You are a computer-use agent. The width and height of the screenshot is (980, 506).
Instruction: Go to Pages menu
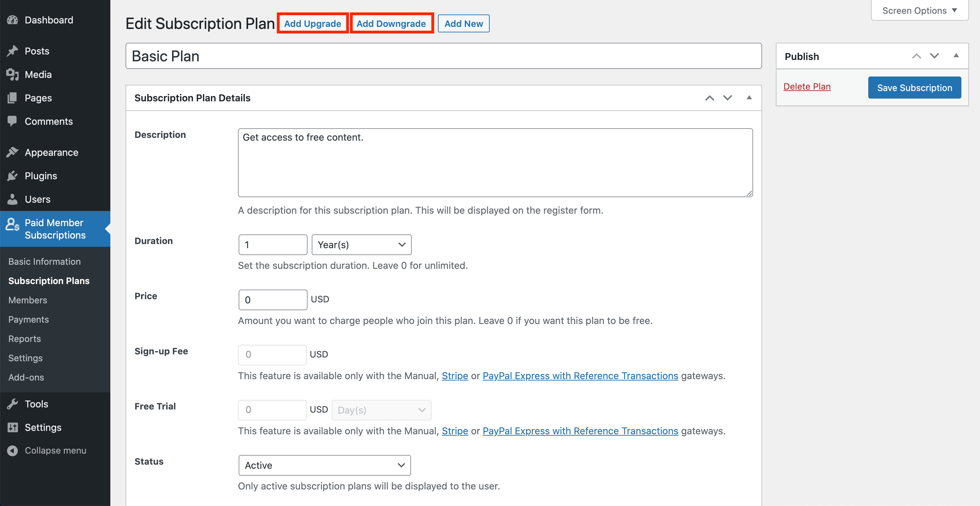[x=55, y=98]
